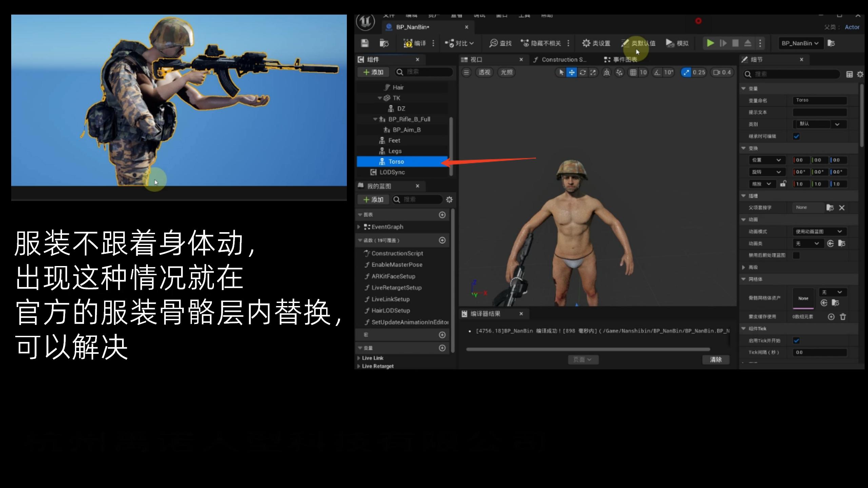This screenshot has height=488, width=868.
Task: Open the 查找 find tool
Action: pos(500,43)
